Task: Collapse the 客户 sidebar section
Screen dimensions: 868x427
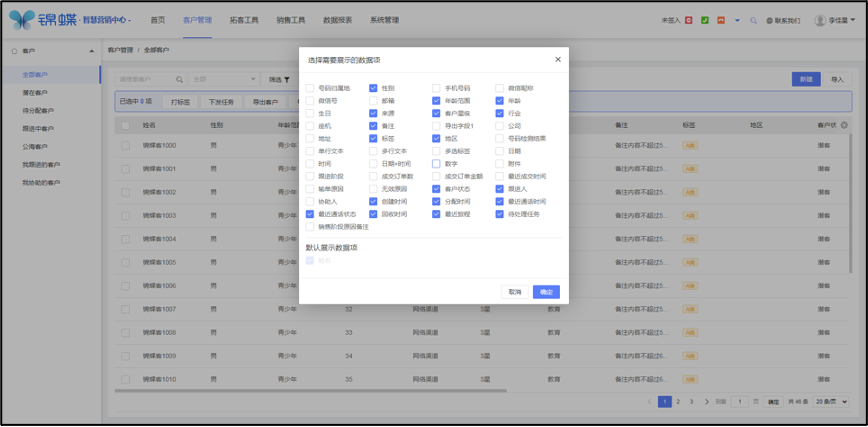Action: pyautogui.click(x=91, y=51)
